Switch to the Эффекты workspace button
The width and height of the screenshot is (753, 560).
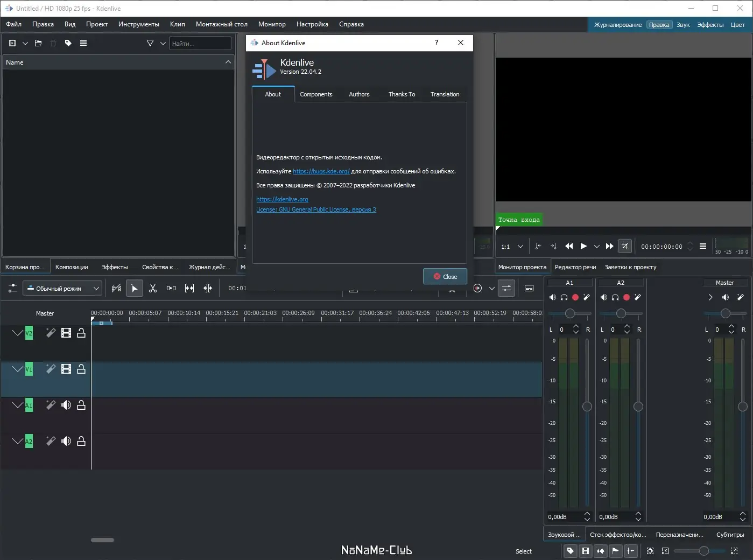click(710, 25)
